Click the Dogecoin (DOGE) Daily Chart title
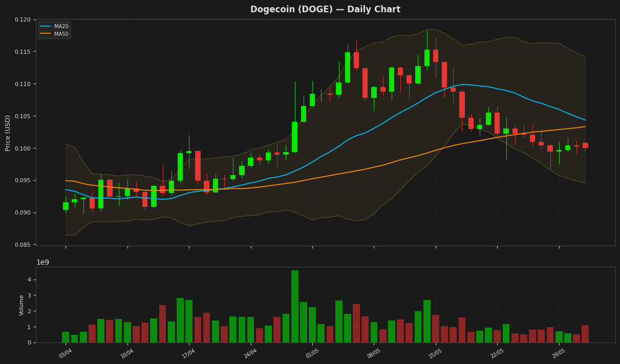The width and height of the screenshot is (620, 364). click(325, 9)
